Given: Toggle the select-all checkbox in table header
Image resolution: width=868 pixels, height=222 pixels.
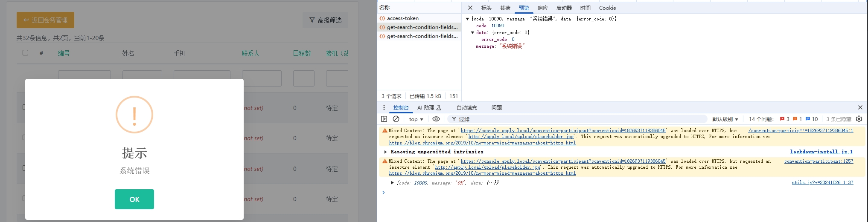Looking at the screenshot, I should point(26,53).
